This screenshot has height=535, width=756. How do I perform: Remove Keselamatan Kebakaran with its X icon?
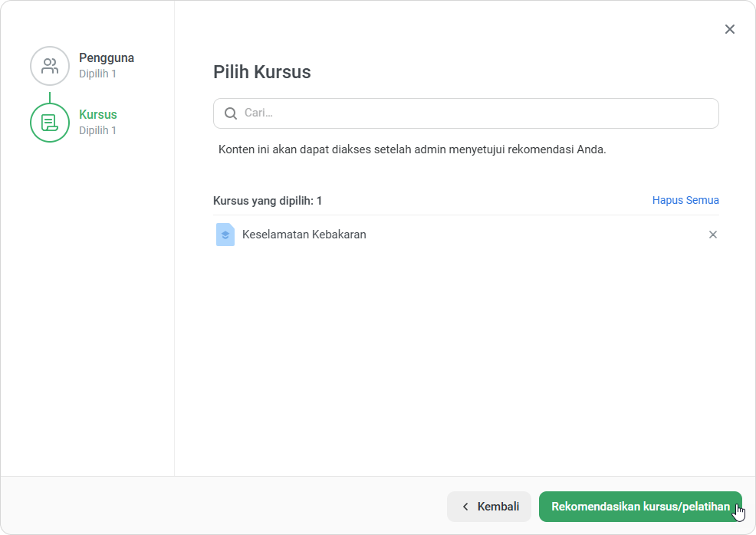coord(712,235)
